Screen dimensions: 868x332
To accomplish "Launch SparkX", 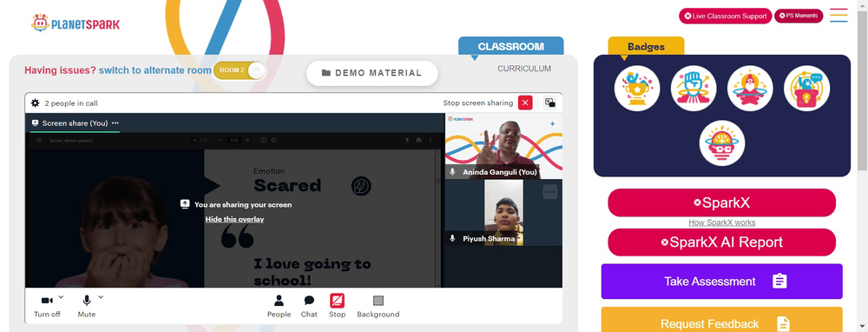I will tap(722, 203).
